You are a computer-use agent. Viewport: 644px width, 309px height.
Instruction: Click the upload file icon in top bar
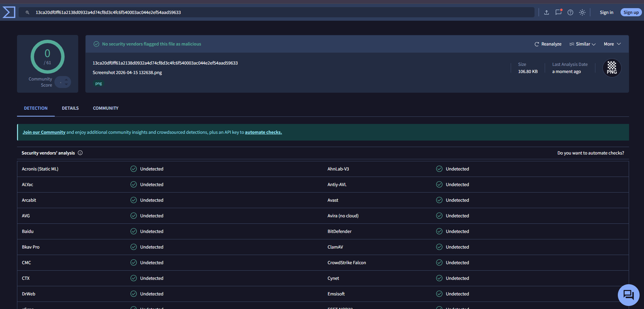pos(547,12)
